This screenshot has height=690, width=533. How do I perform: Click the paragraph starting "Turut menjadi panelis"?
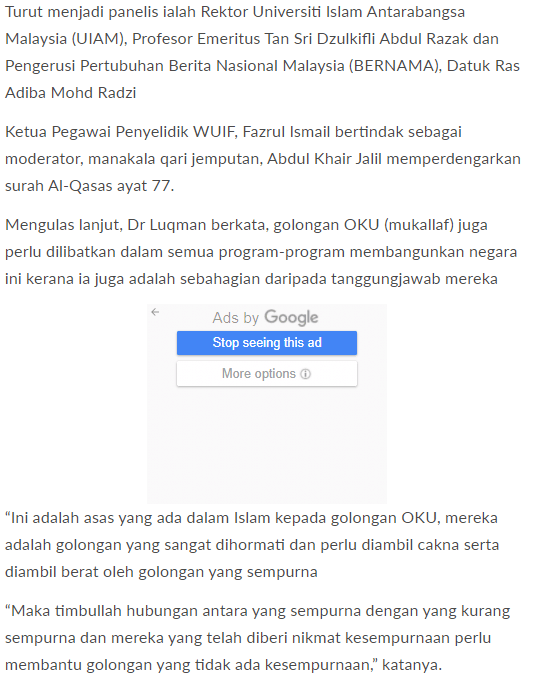pos(263,52)
